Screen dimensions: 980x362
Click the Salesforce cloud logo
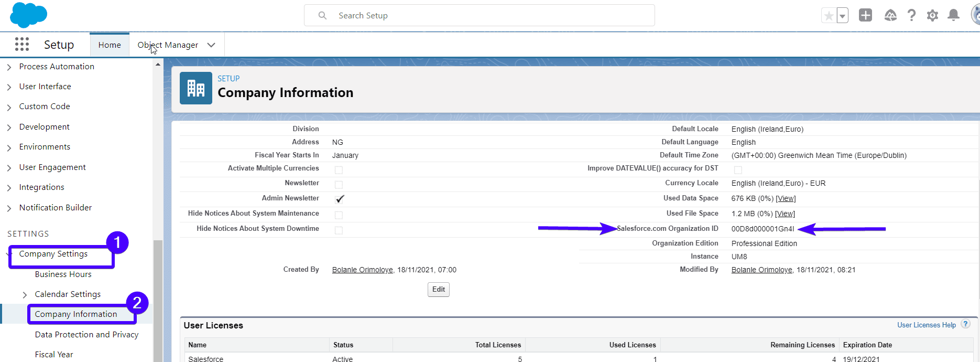tap(28, 15)
